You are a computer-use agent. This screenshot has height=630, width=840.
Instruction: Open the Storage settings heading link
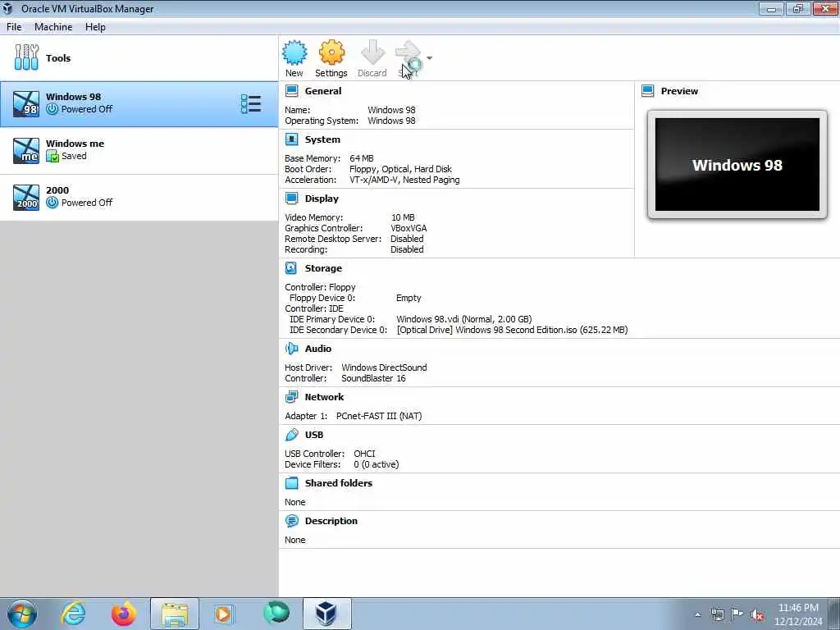point(323,268)
